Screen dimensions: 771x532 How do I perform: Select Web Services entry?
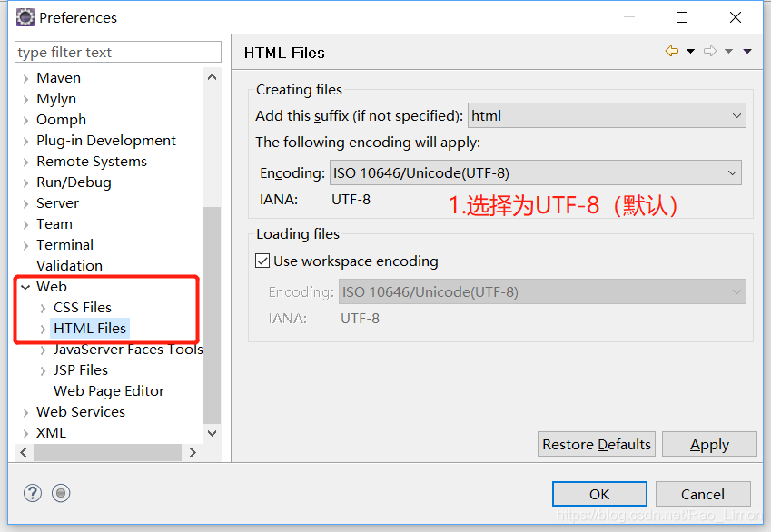point(81,411)
